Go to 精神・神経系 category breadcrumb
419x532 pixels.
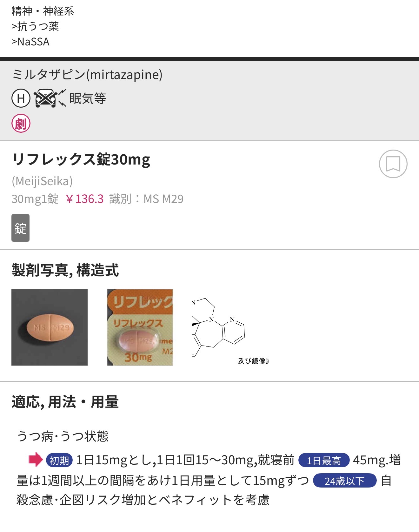[43, 11]
